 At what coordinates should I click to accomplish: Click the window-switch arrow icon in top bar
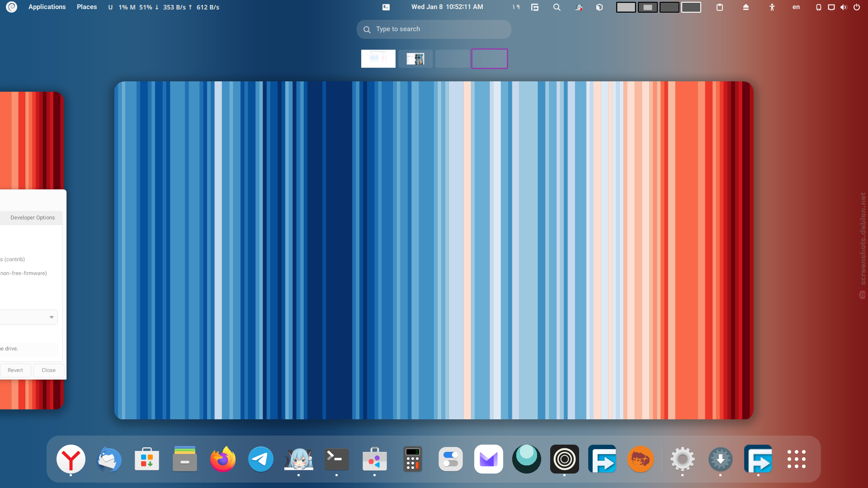pos(535,7)
